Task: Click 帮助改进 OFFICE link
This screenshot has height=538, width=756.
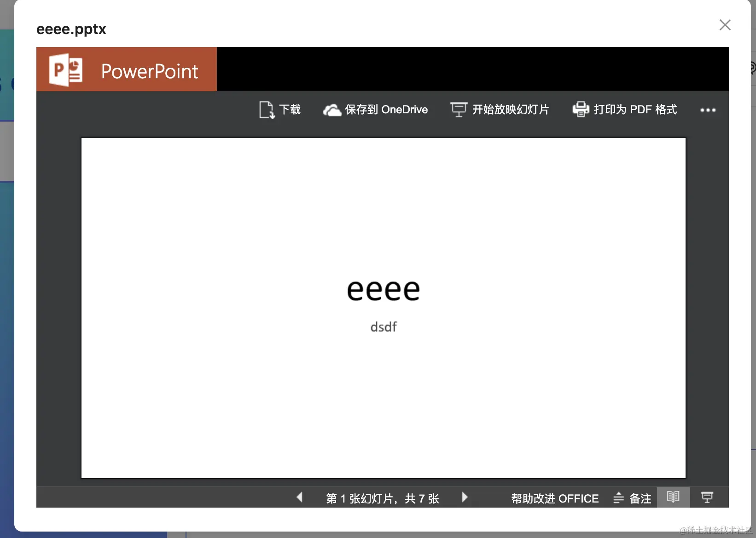Action: [555, 498]
